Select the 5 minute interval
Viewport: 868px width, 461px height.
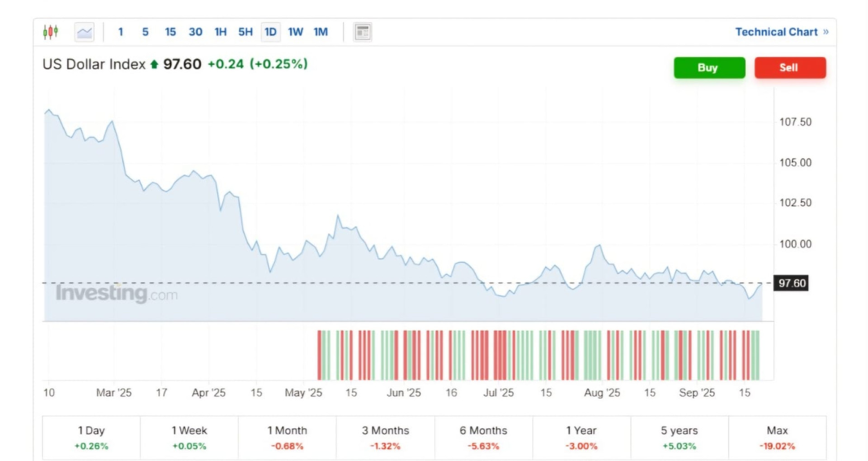[145, 32]
